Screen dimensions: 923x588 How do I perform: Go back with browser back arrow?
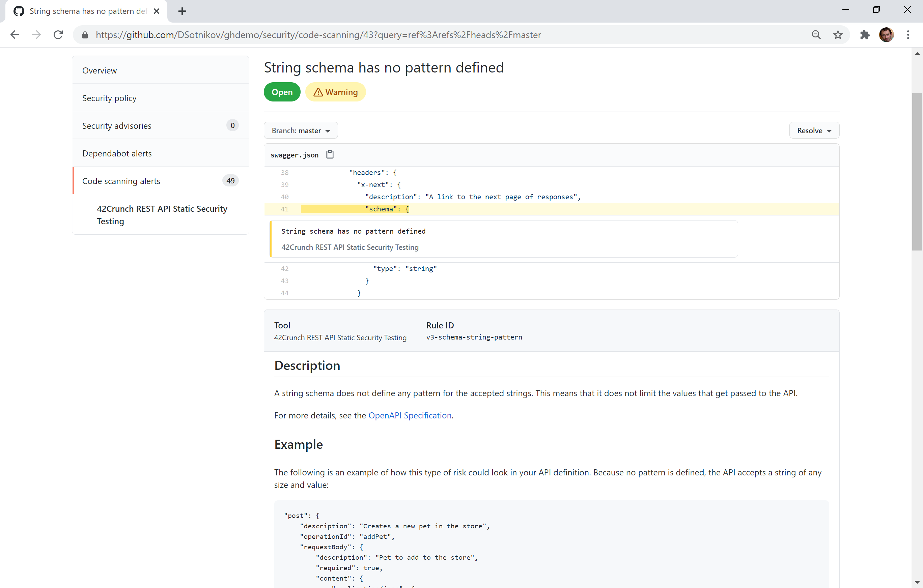click(15, 35)
